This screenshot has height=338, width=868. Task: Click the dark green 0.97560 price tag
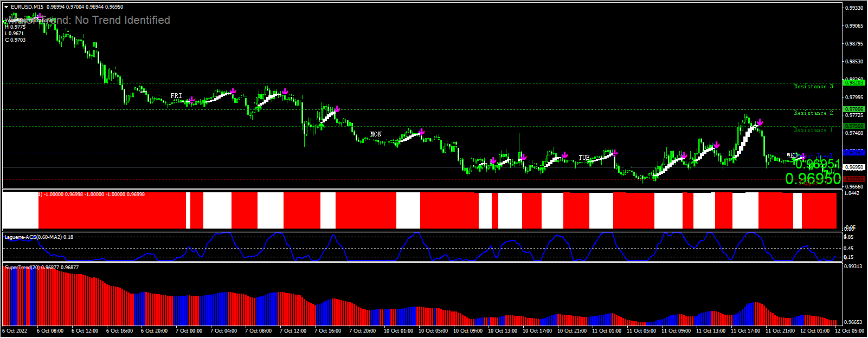[x=854, y=126]
